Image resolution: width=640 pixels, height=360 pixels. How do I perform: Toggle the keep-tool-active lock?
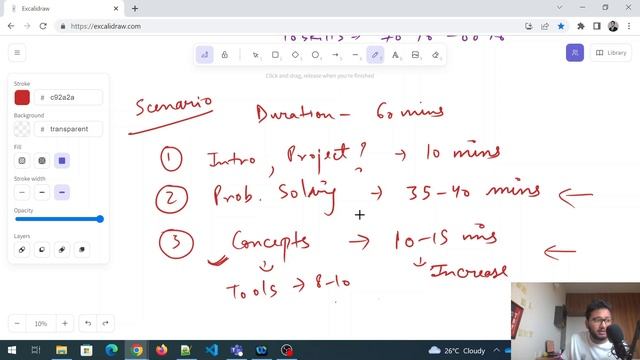click(x=224, y=55)
